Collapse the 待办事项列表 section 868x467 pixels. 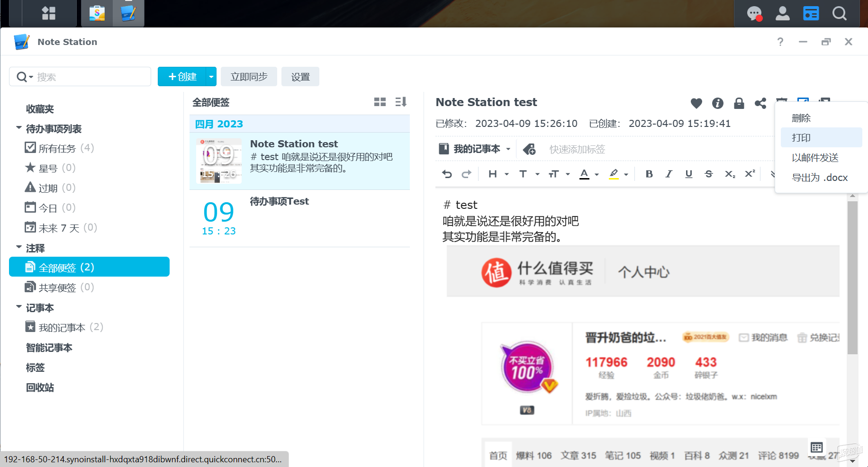click(19, 127)
